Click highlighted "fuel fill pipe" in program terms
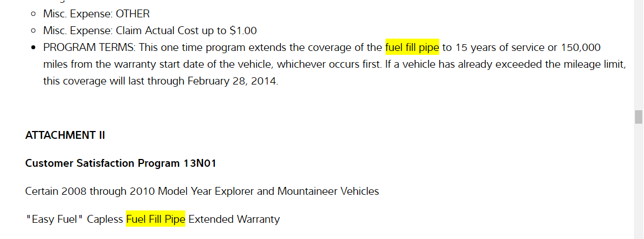The height and width of the screenshot is (239, 644). point(412,47)
